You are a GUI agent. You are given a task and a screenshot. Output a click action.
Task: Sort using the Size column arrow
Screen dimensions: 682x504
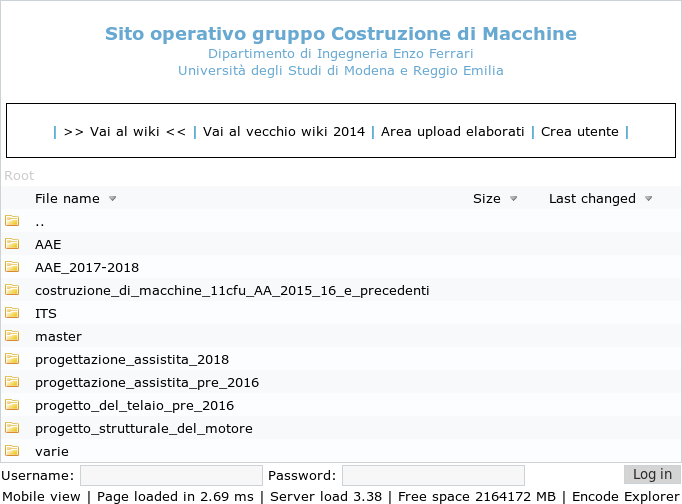click(513, 199)
